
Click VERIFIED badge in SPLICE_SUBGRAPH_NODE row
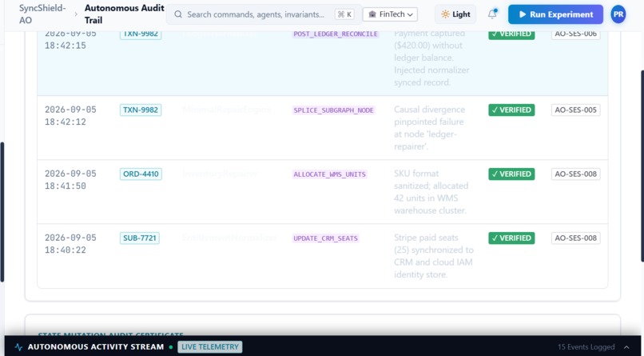(x=511, y=110)
